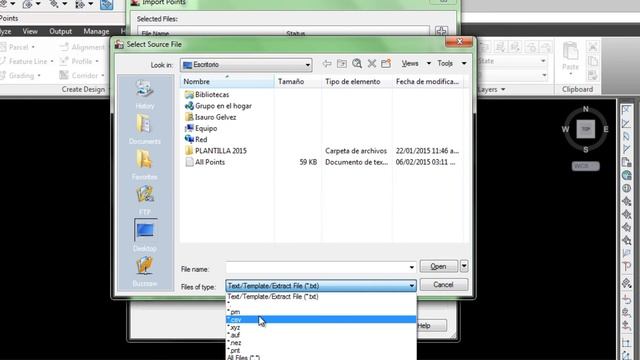
Task: Go back using the back arrow icon
Action: pos(327,64)
